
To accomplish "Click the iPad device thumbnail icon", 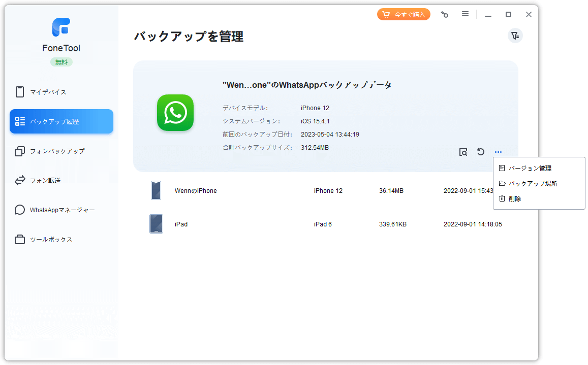I will [156, 224].
